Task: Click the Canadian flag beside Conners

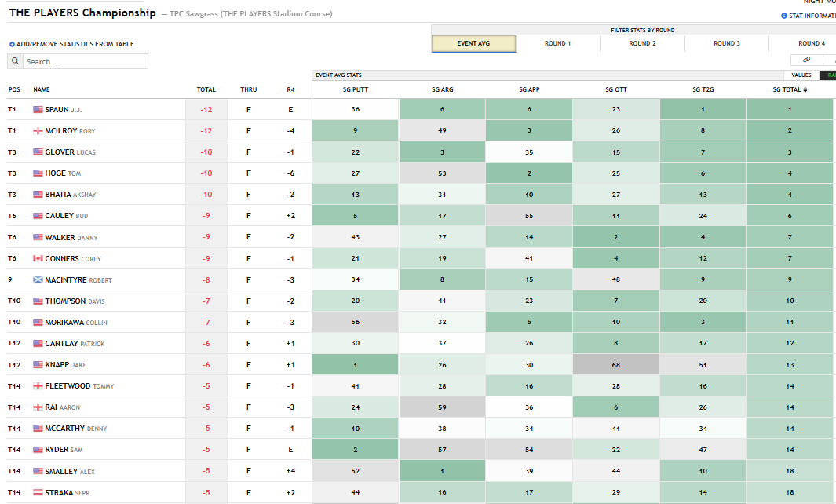Action: click(38, 258)
